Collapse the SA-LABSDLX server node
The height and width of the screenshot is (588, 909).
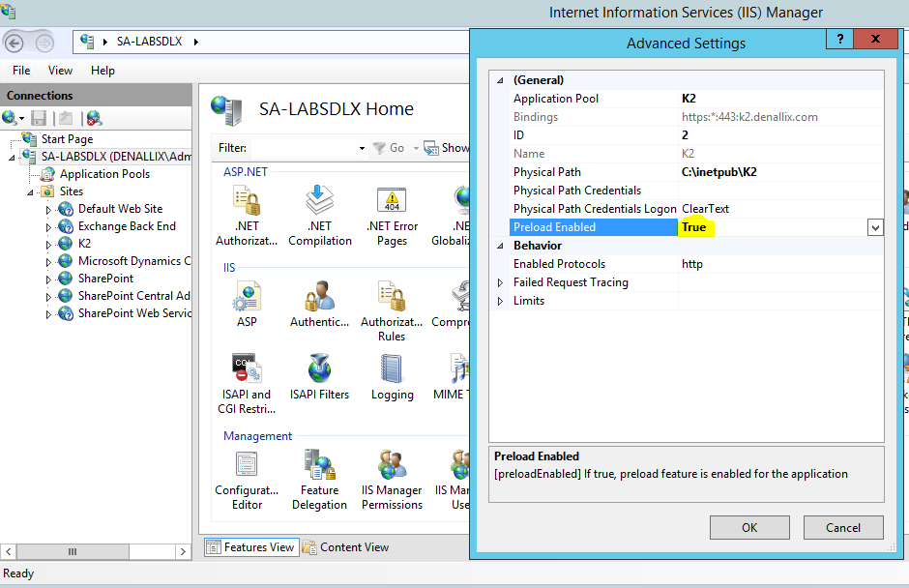13,158
